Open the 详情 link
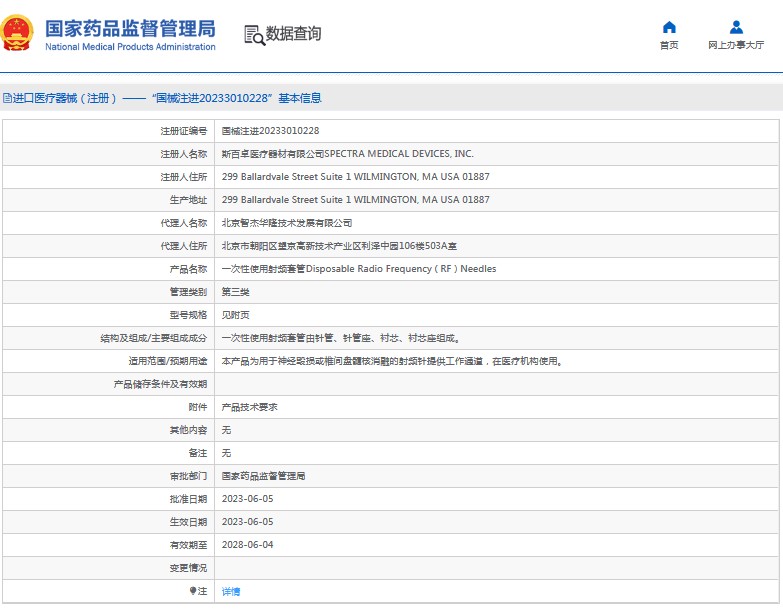783x611 pixels. 231,592
